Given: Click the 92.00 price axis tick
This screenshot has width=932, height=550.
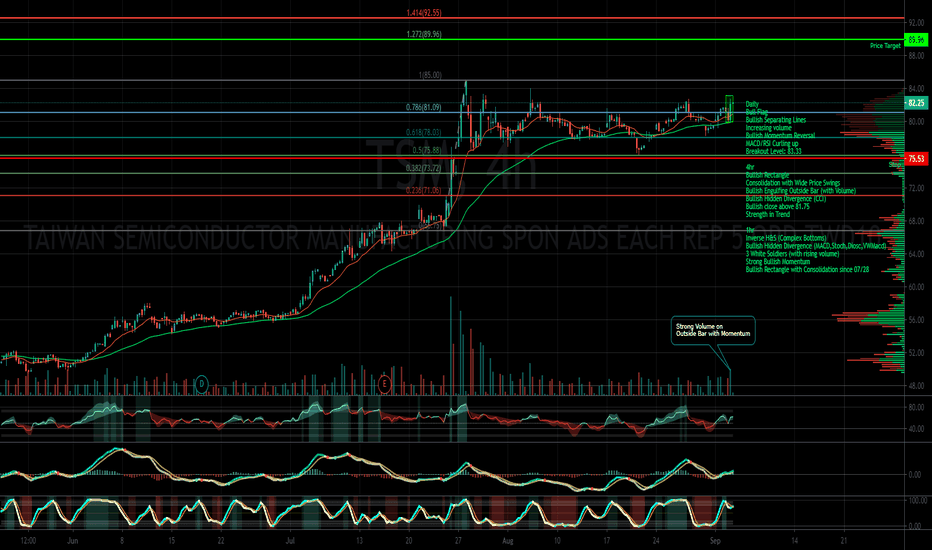Looking at the screenshot, I should pos(916,23).
